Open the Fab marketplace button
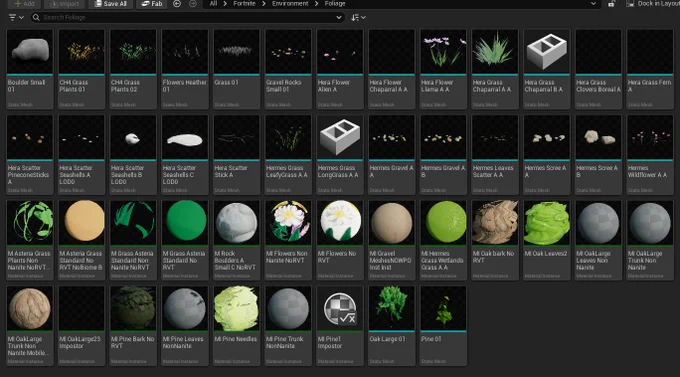Viewport: 680px width, 377px height. pyautogui.click(x=151, y=3)
